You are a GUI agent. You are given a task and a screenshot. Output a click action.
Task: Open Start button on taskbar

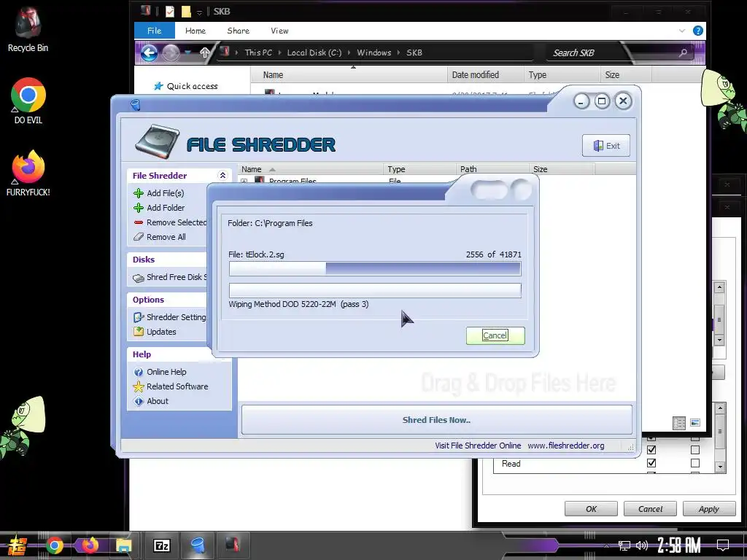pyautogui.click(x=18, y=545)
